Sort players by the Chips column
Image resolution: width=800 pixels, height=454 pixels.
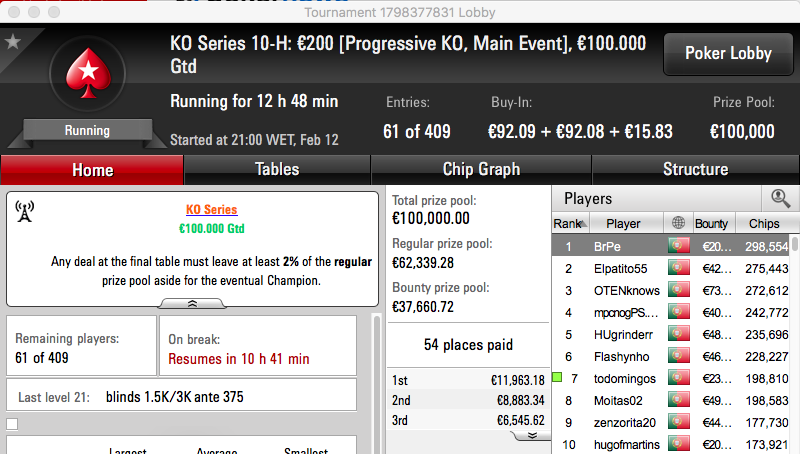click(x=764, y=223)
